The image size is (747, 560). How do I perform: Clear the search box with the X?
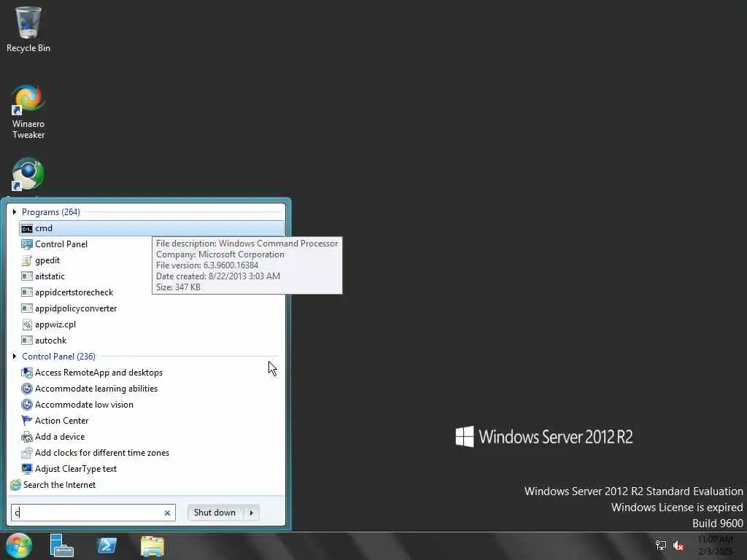[x=167, y=513]
